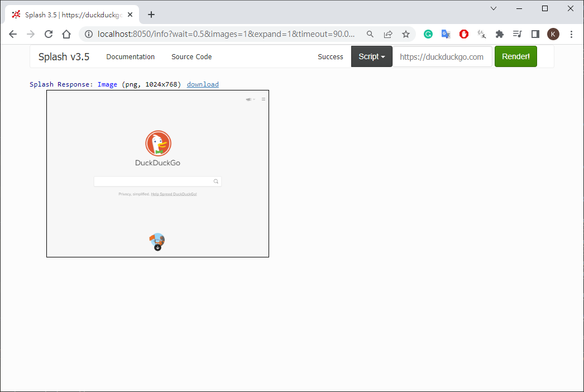Open the Extensions puzzle piece menu
Viewport: 584px width, 392px height.
coord(500,34)
